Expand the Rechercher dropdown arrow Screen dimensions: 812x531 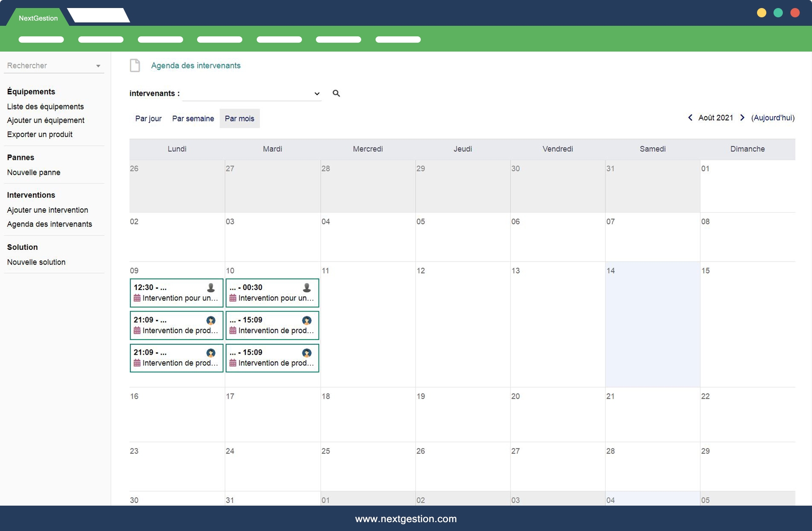point(98,66)
